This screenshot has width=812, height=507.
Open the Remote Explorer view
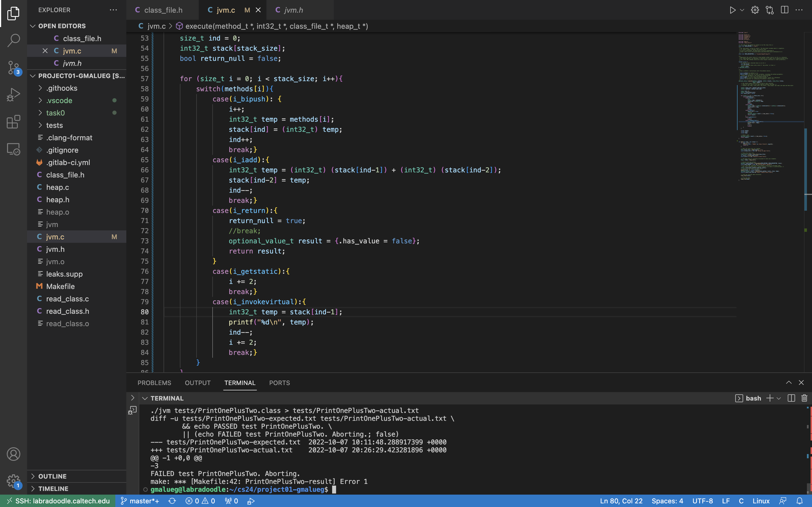click(x=14, y=149)
